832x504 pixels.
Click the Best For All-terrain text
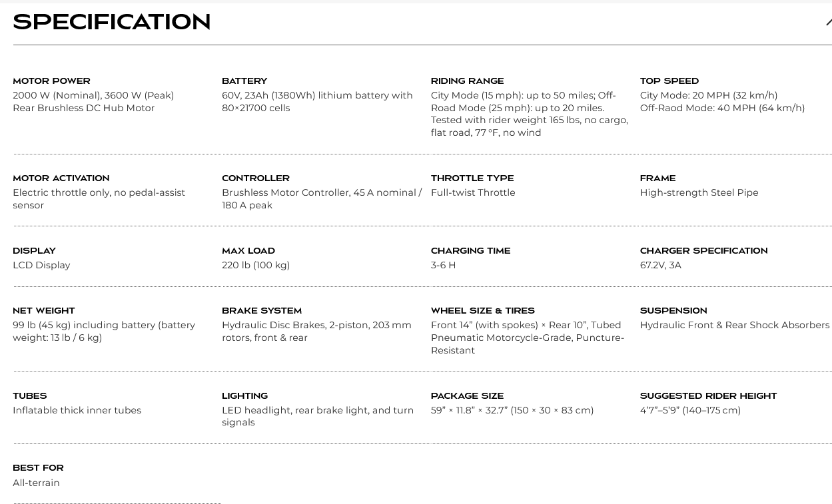36,483
